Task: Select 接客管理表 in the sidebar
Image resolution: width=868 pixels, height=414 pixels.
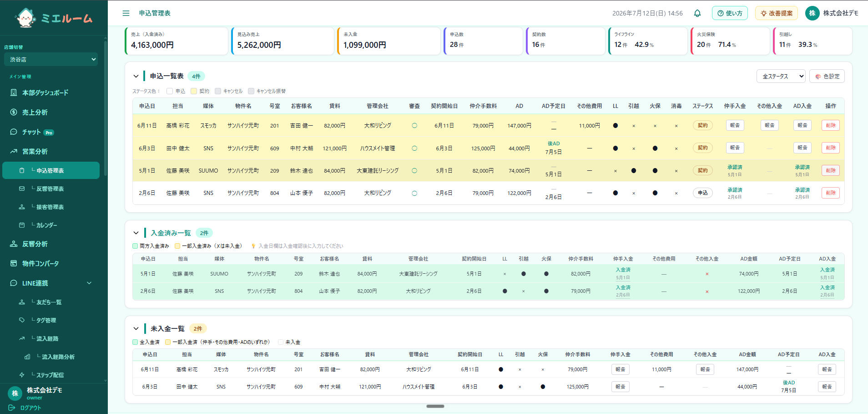Action: [x=51, y=207]
